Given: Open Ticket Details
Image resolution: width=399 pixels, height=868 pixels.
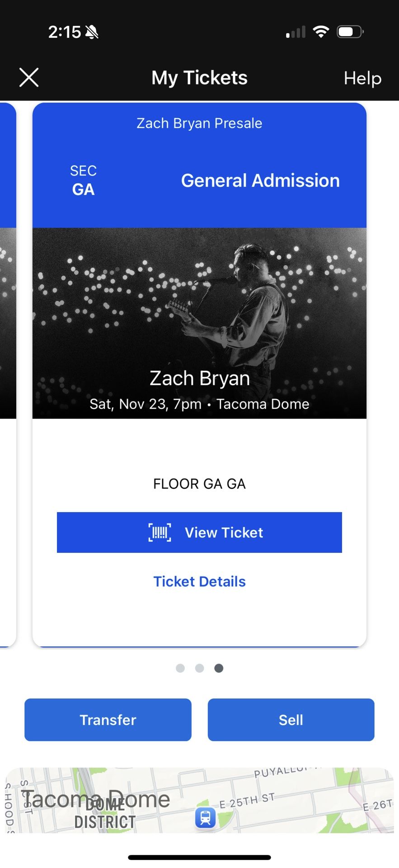Looking at the screenshot, I should tap(199, 581).
